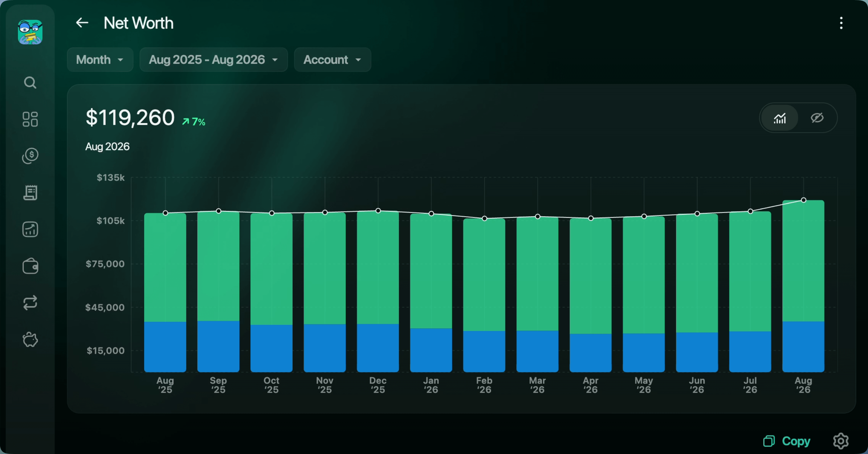
Task: Open the wallet accounts icon
Action: [x=30, y=266]
